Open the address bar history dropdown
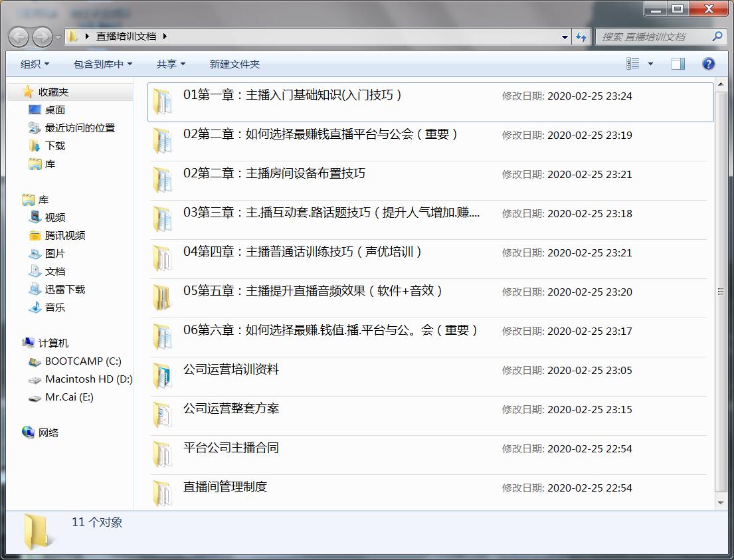734x560 pixels. coord(563,37)
